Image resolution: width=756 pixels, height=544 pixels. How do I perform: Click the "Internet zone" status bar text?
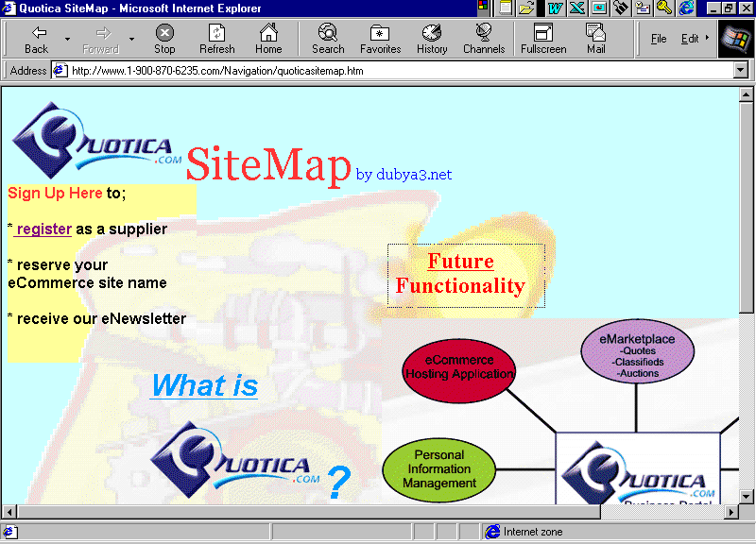coord(533,532)
